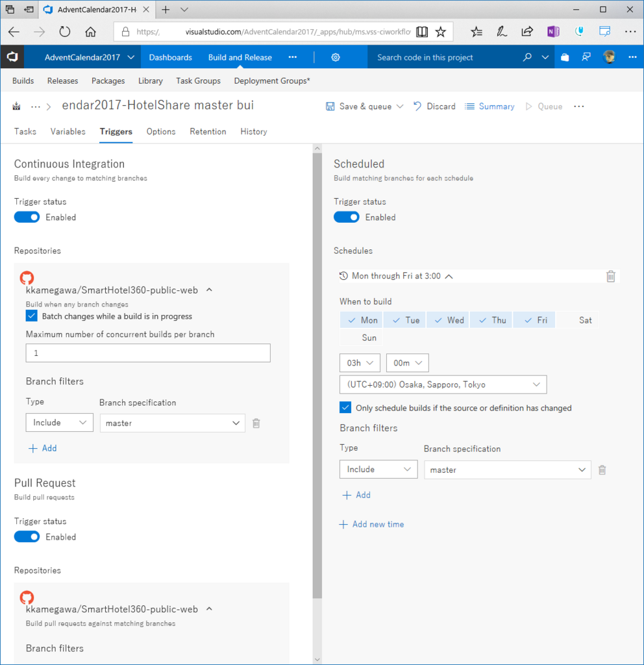The width and height of the screenshot is (644, 665).
Task: Open Include type dropdown under Scheduled
Action: pos(378,469)
